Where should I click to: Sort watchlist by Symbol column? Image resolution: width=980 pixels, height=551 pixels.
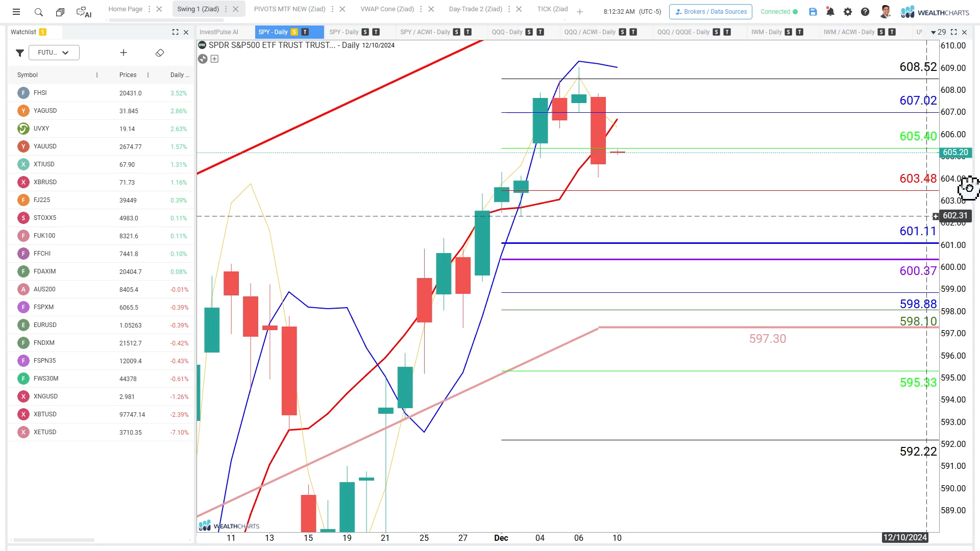pyautogui.click(x=28, y=75)
